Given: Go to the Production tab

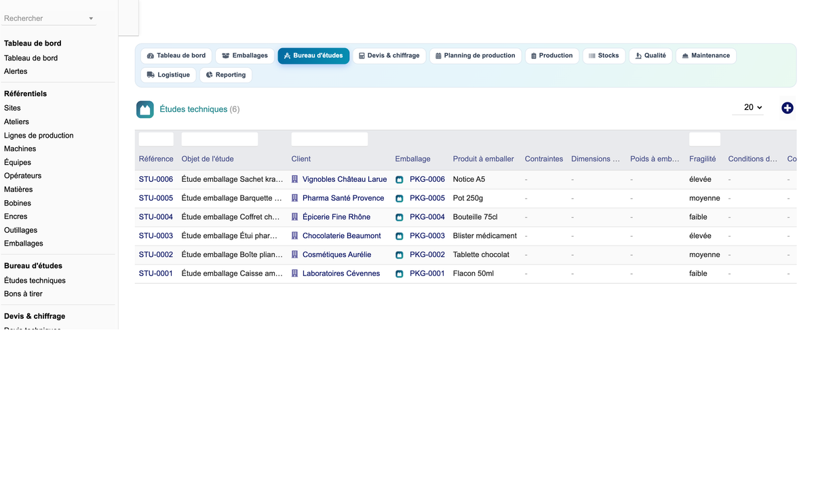Looking at the screenshot, I should pos(552,56).
